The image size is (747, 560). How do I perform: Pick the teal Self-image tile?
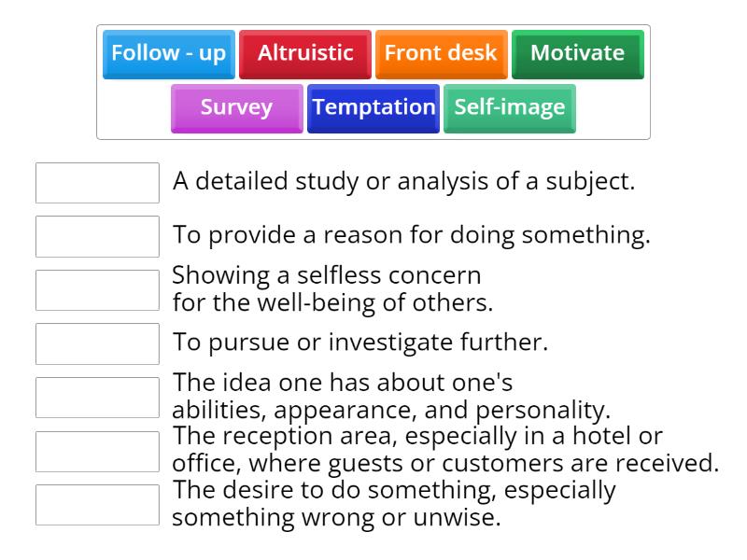point(509,107)
